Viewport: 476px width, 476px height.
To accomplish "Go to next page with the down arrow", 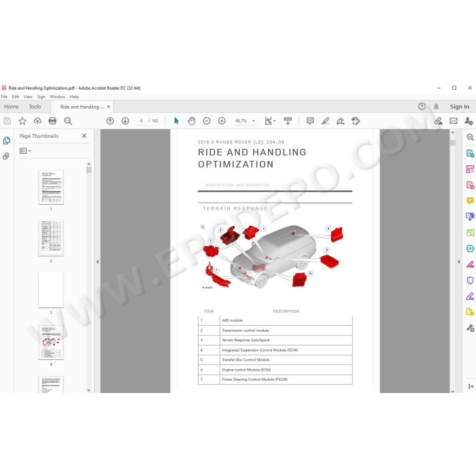I will pyautogui.click(x=125, y=121).
